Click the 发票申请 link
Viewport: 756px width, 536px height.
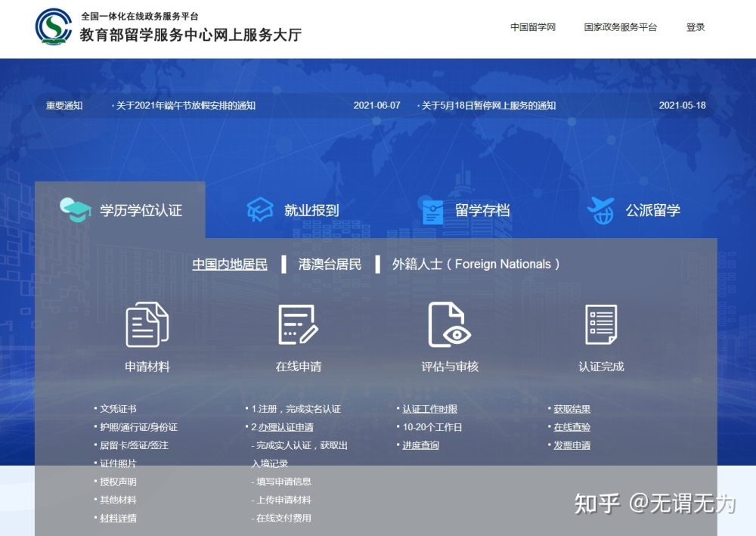coord(572,445)
